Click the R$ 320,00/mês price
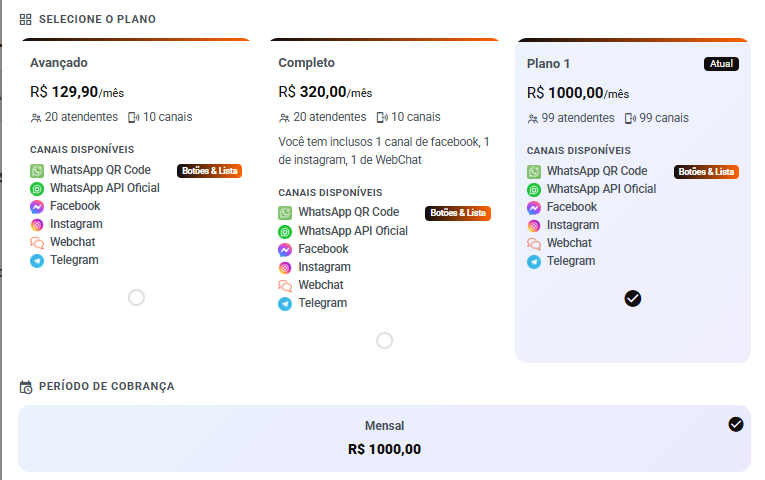The height and width of the screenshot is (480, 765). point(325,92)
